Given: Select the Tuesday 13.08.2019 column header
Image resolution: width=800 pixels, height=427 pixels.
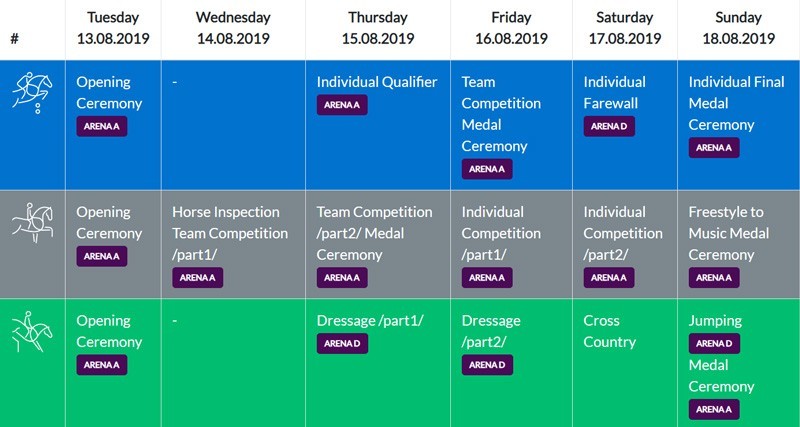Looking at the screenshot, I should 110,29.
